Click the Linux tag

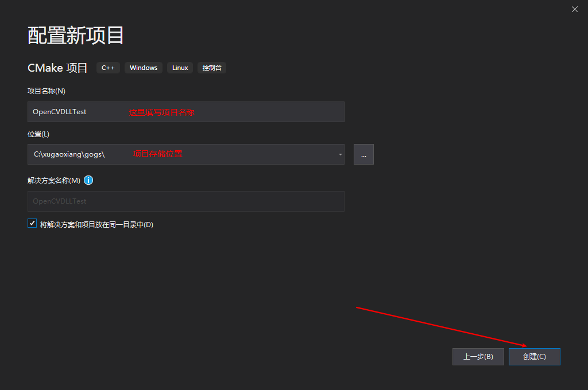(180, 68)
